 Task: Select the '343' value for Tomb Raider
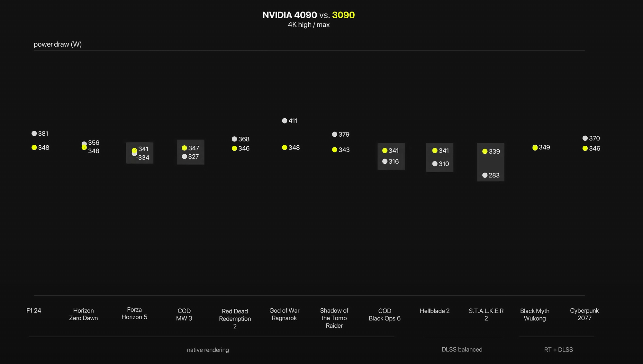coord(344,150)
